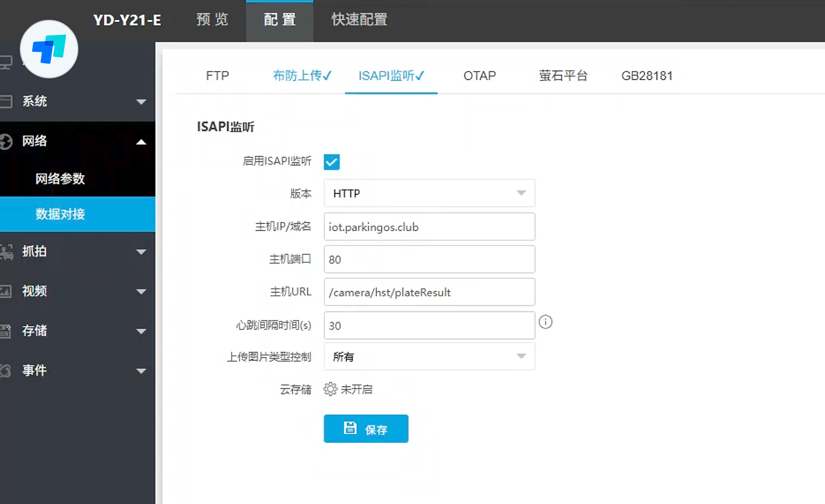
Task: Uncheck the 启用ISAPI监听 checkbox
Action: [332, 162]
